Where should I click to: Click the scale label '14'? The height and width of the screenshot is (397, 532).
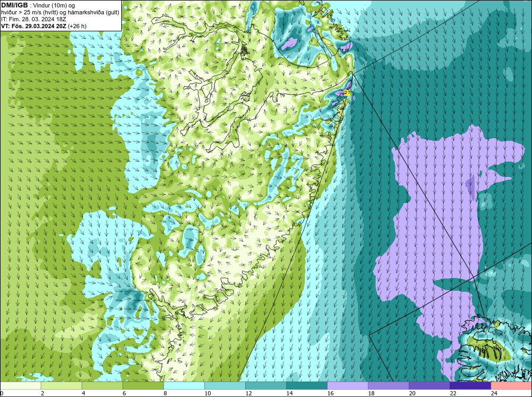point(289,393)
